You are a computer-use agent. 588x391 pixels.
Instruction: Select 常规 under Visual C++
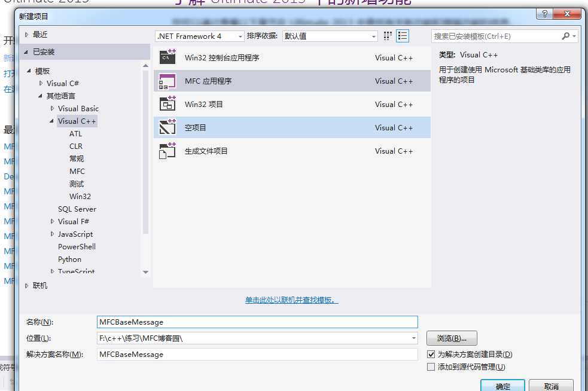(77, 158)
